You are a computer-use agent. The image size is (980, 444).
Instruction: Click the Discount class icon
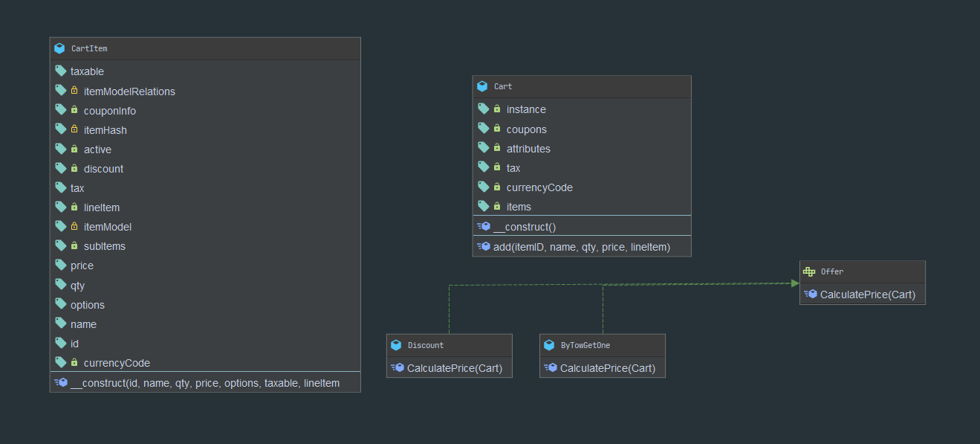(x=396, y=345)
